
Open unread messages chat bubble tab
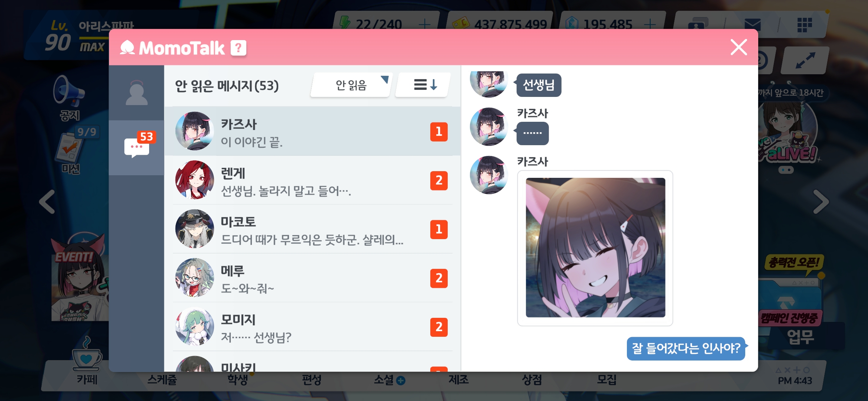click(137, 147)
